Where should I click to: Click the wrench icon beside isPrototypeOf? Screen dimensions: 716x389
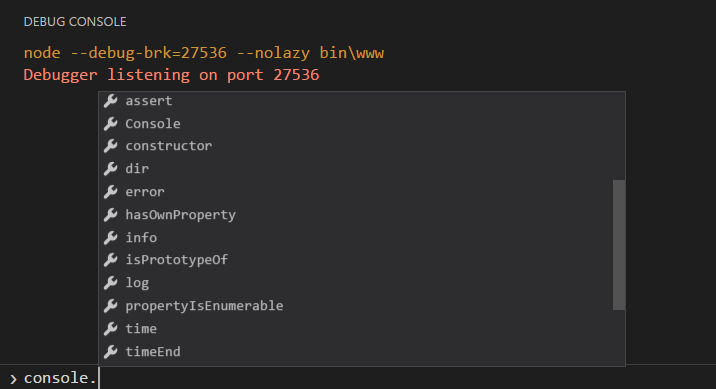coord(111,260)
